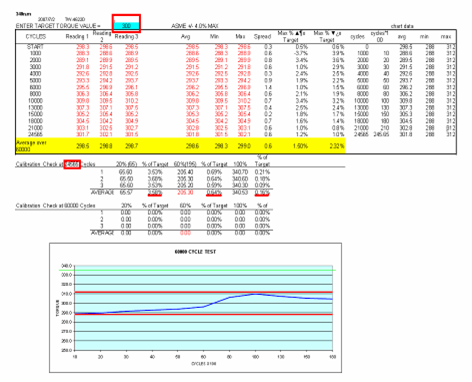Screen dimensions: 472x382
Task: Select red 0.00 average in second calibration table
Action: point(185,233)
